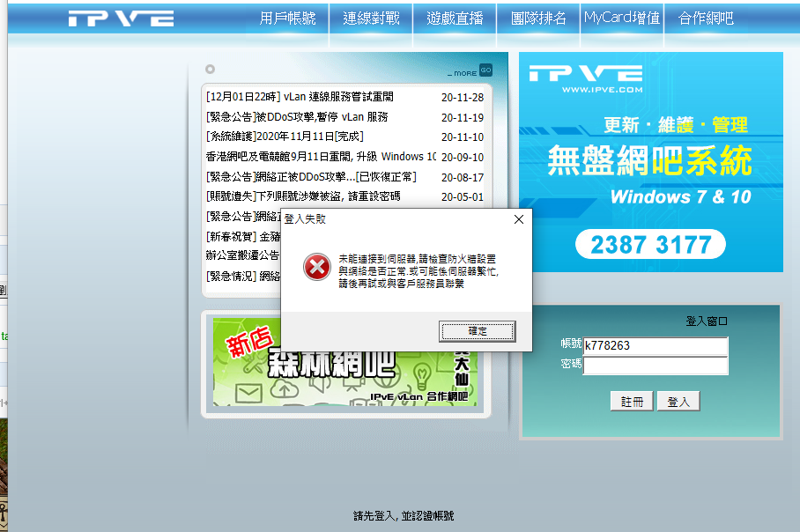Select the date 20-11-28 in the news list
800x532 pixels.
coord(463,98)
